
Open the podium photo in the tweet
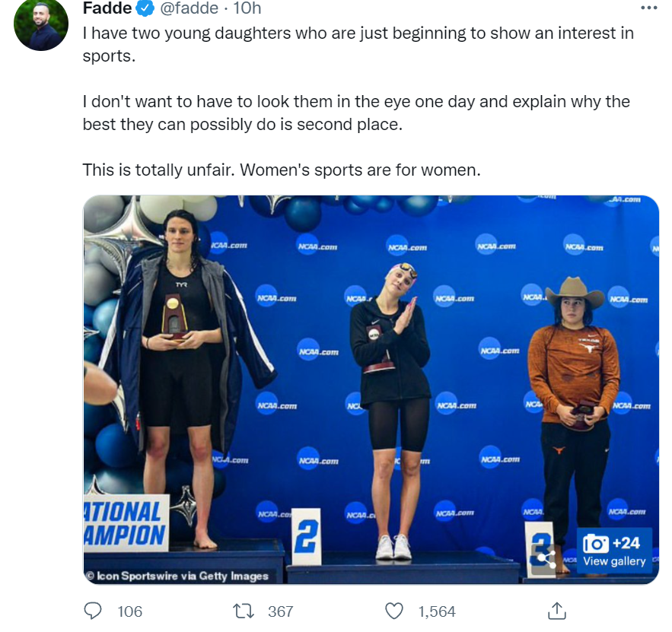371,389
